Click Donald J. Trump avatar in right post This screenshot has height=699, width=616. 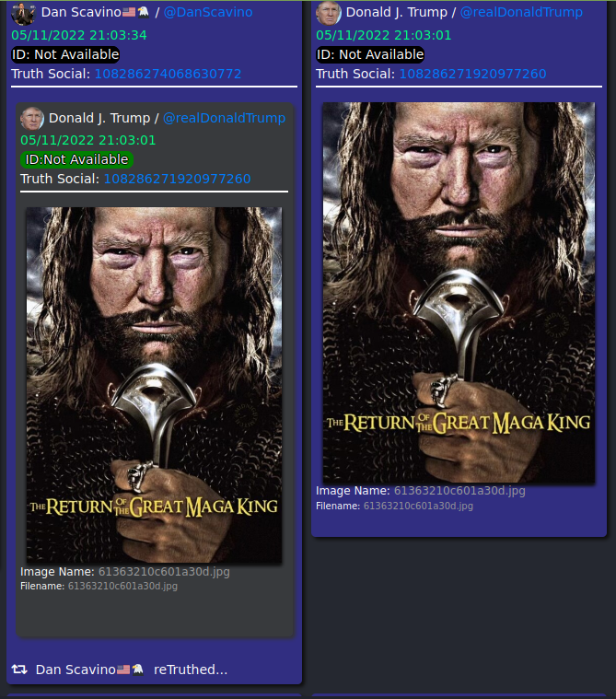[329, 13]
